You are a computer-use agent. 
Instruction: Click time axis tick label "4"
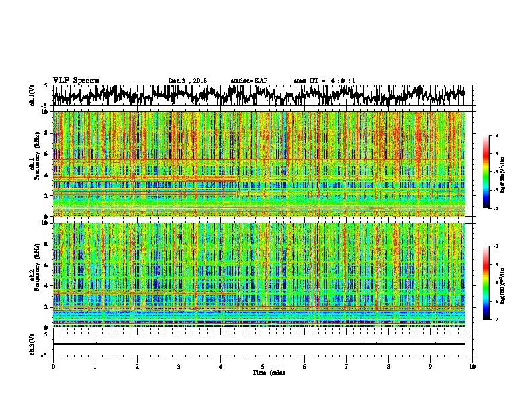[221, 367]
